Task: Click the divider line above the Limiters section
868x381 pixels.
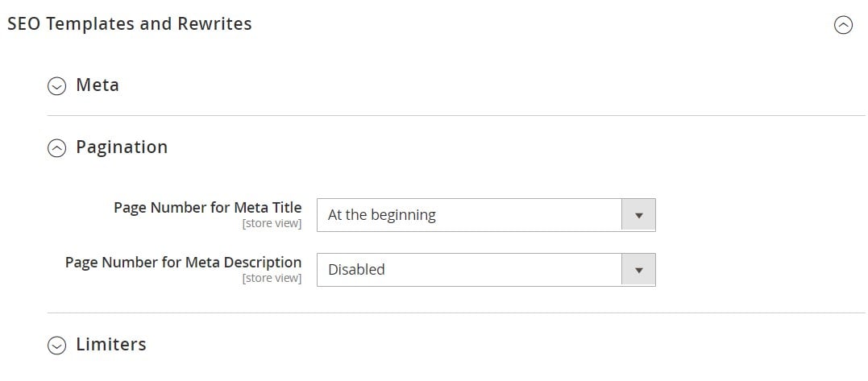Action: tap(456, 313)
